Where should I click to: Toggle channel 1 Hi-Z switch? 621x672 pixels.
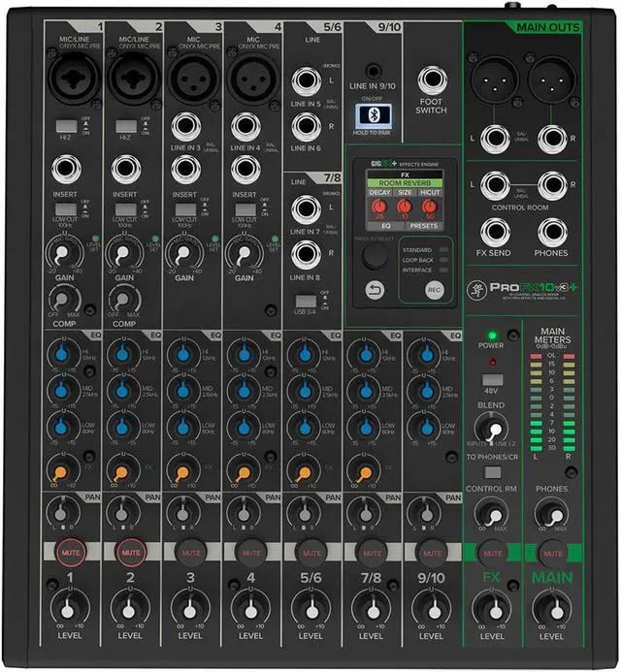click(x=67, y=126)
